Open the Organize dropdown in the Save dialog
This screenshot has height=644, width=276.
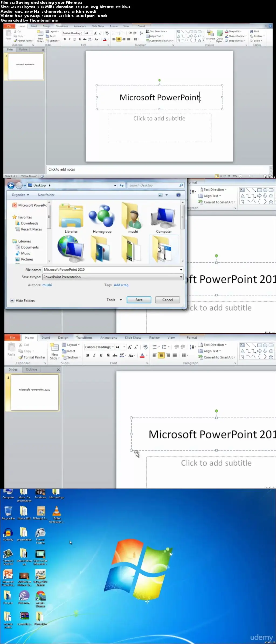click(x=20, y=195)
